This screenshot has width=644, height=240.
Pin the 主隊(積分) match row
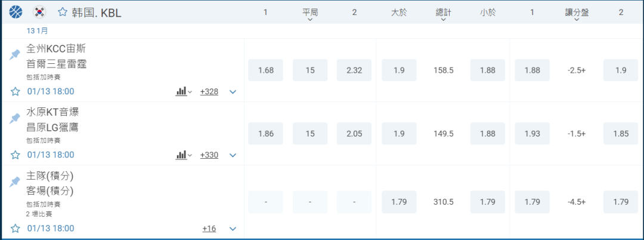15,182
